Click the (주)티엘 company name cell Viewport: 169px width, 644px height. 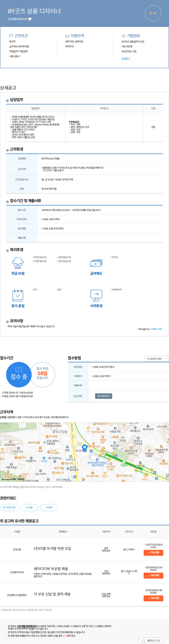point(17,549)
